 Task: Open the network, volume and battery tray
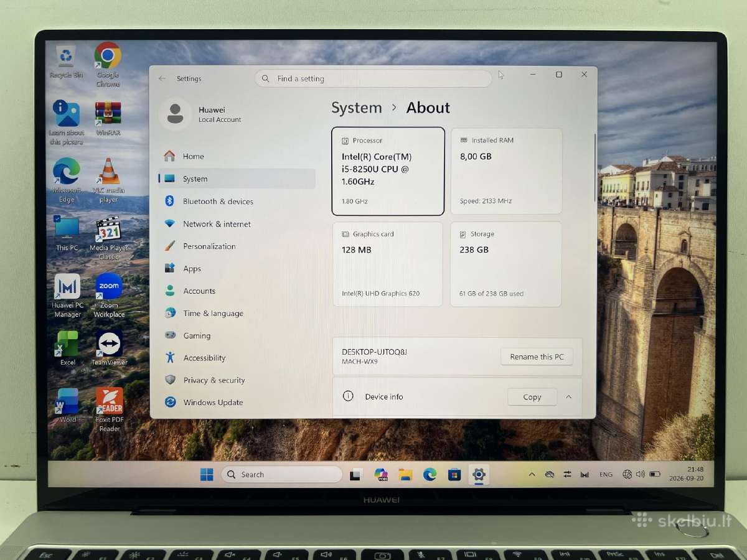coord(641,474)
